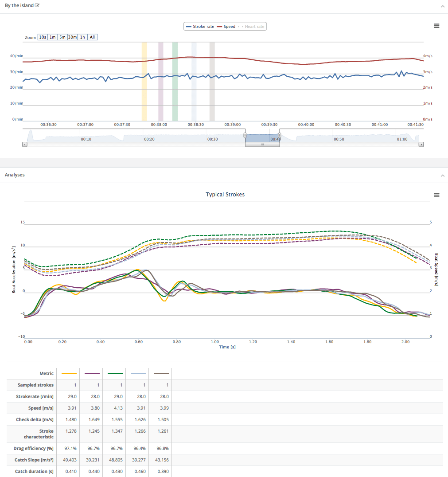This screenshot has width=448, height=477.
Task: Open the Typical Strokes chart menu
Action: point(436,195)
